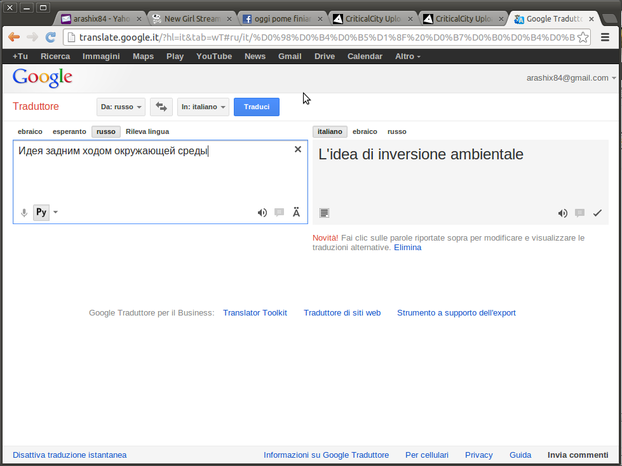Clear source text with X icon

tap(298, 149)
